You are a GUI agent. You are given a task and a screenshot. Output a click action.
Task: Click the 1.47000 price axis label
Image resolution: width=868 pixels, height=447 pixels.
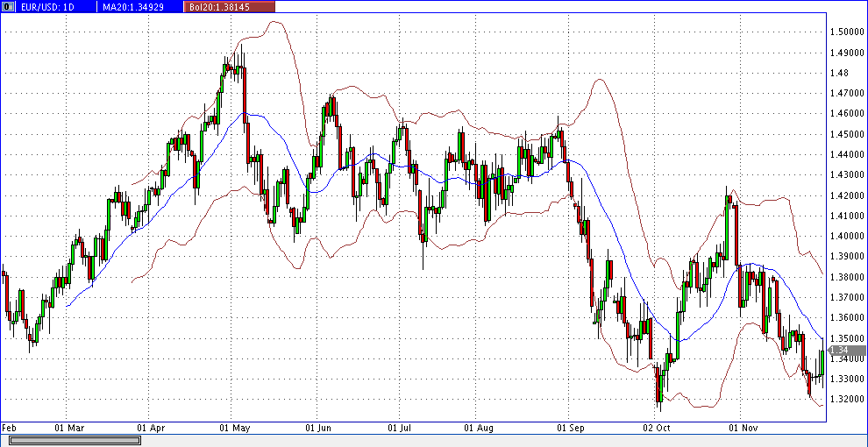click(847, 94)
